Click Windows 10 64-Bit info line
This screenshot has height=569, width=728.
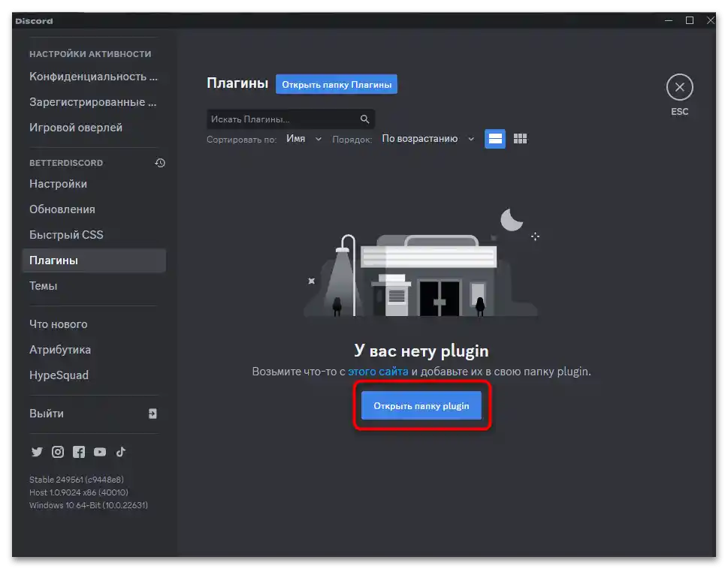coord(88,505)
